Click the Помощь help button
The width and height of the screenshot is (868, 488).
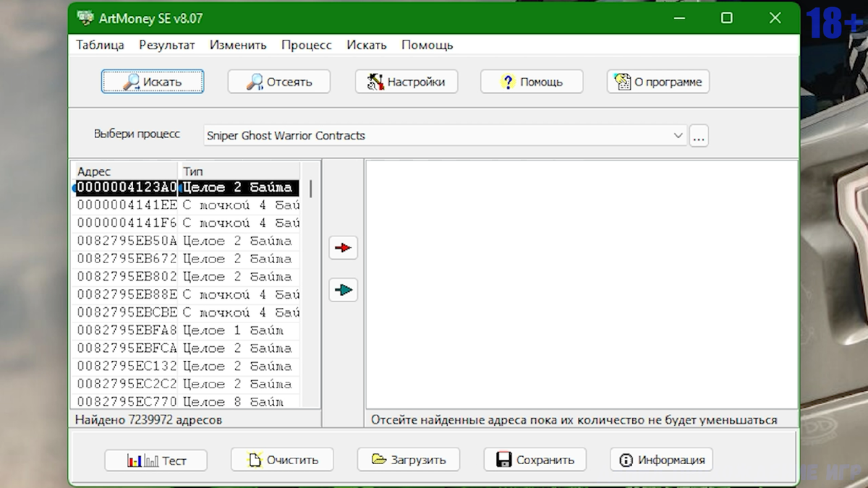click(532, 82)
